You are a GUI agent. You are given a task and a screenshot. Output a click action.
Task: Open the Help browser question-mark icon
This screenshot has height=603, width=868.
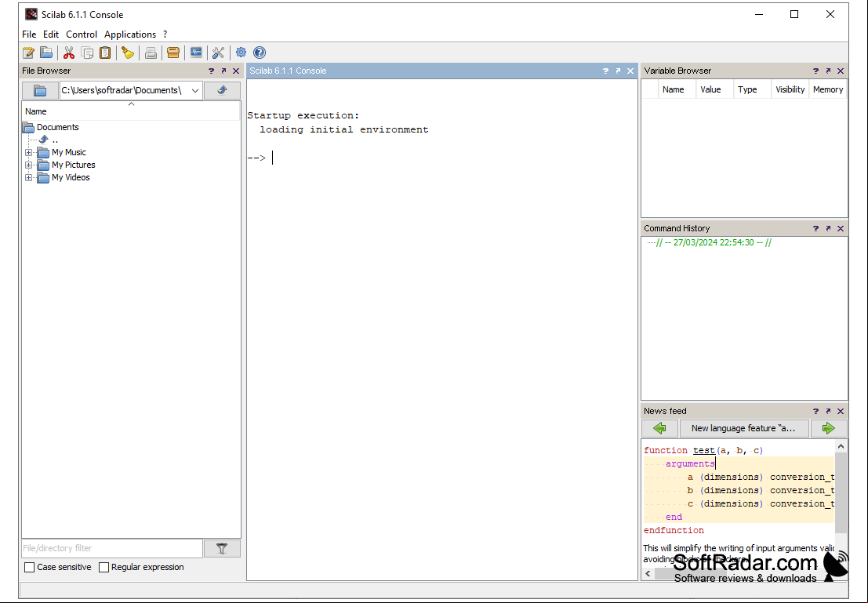click(259, 53)
